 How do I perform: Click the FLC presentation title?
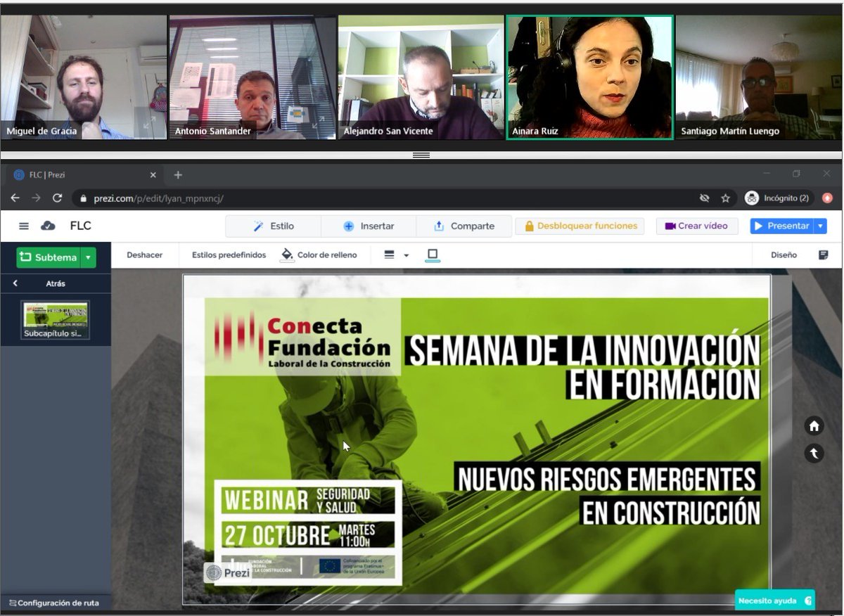80,226
